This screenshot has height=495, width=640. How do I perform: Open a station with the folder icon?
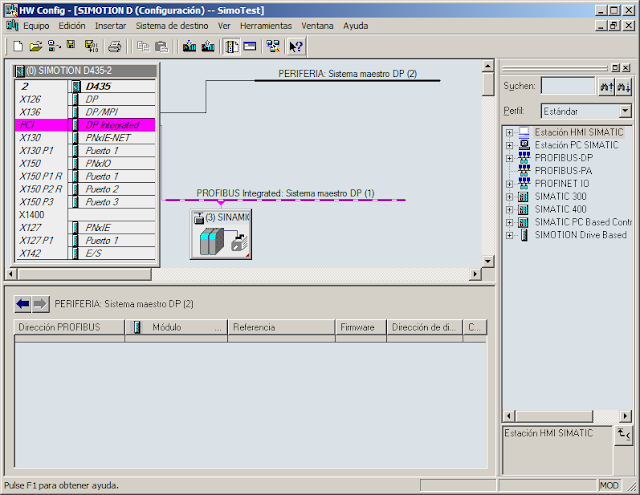tap(36, 46)
